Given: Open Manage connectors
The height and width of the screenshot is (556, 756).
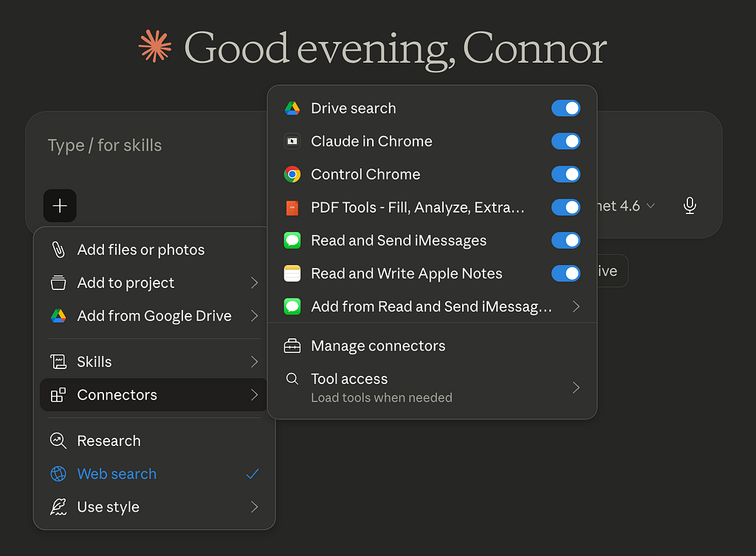Looking at the screenshot, I should [432, 346].
